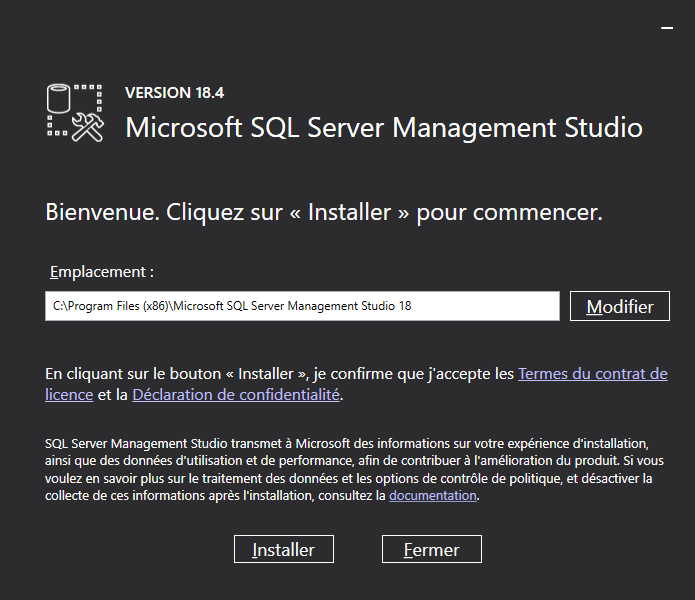695x600 pixels.
Task: Click the SQL Server Management Studio logo
Action: (x=75, y=113)
